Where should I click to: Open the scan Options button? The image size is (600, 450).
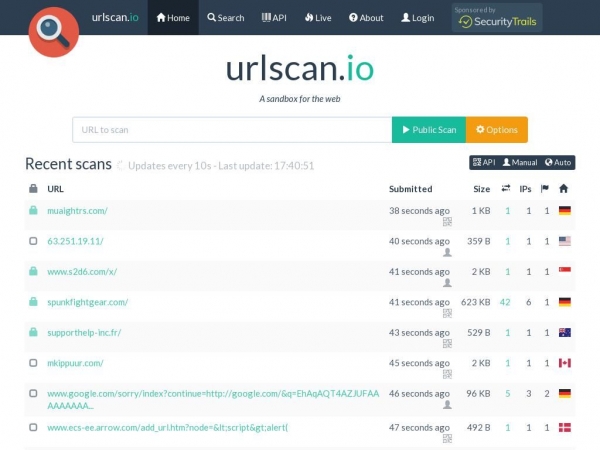click(x=497, y=130)
